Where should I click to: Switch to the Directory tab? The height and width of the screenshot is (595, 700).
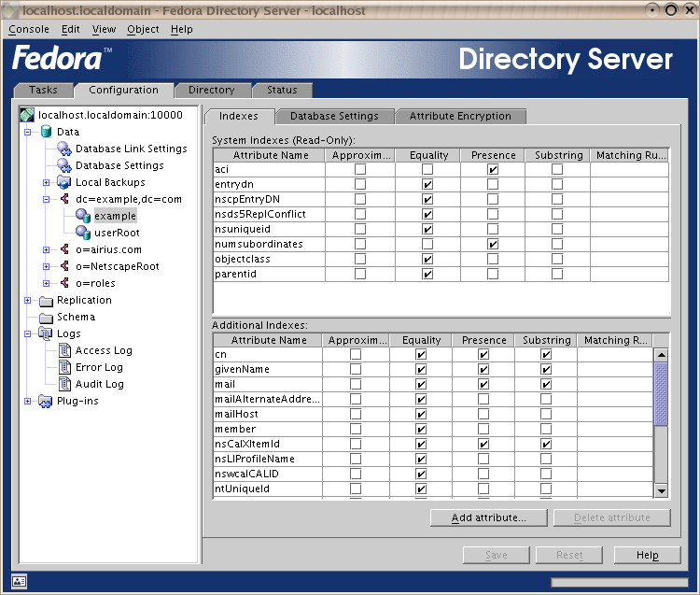pyautogui.click(x=212, y=90)
